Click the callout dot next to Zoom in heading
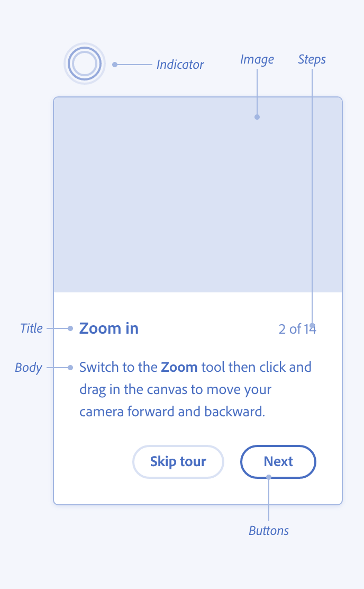364x589 pixels. pos(70,328)
